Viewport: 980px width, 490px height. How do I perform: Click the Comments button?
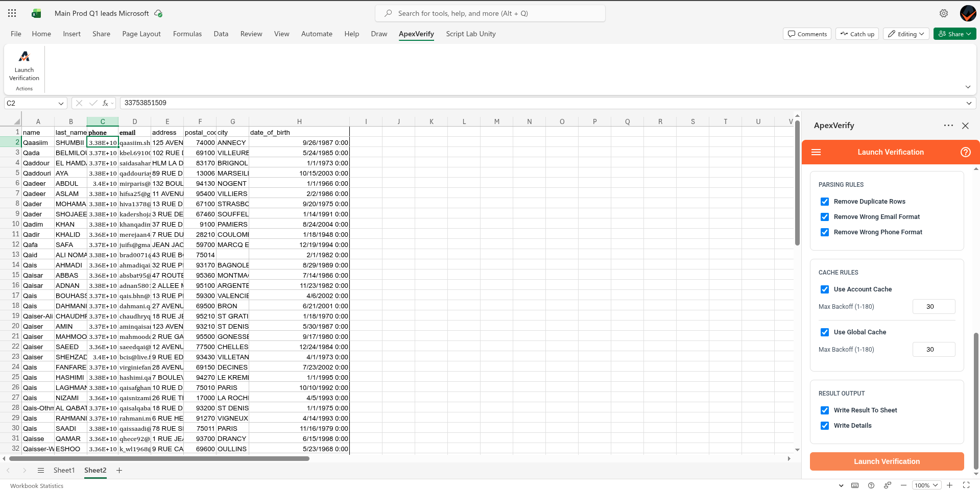point(807,34)
